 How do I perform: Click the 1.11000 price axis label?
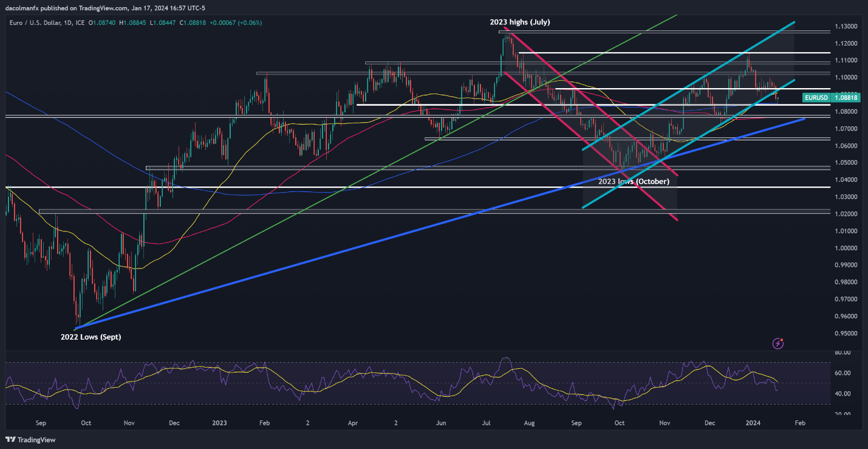(x=845, y=61)
